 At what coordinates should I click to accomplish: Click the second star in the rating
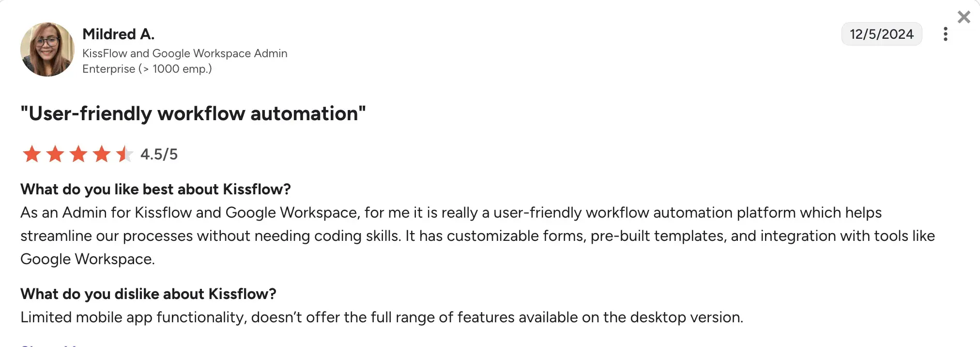click(x=54, y=154)
